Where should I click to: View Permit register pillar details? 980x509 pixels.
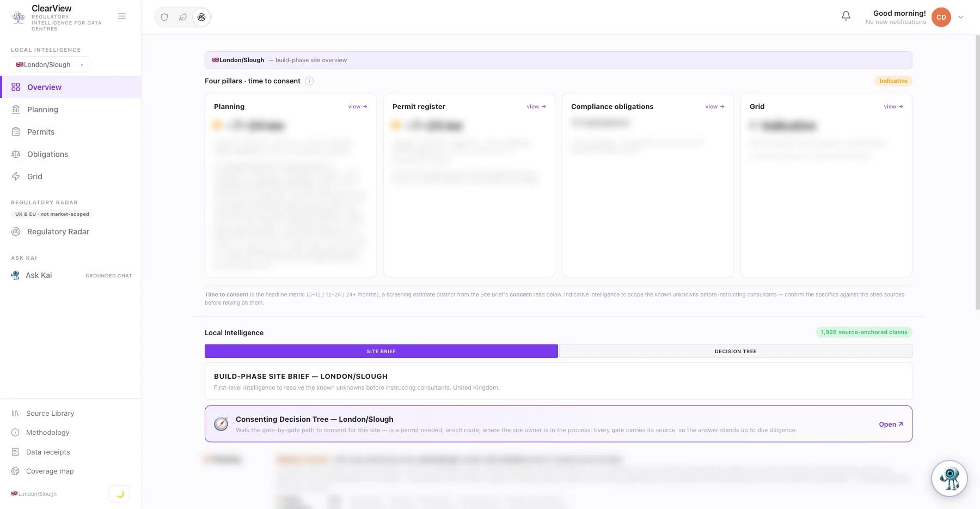[536, 107]
